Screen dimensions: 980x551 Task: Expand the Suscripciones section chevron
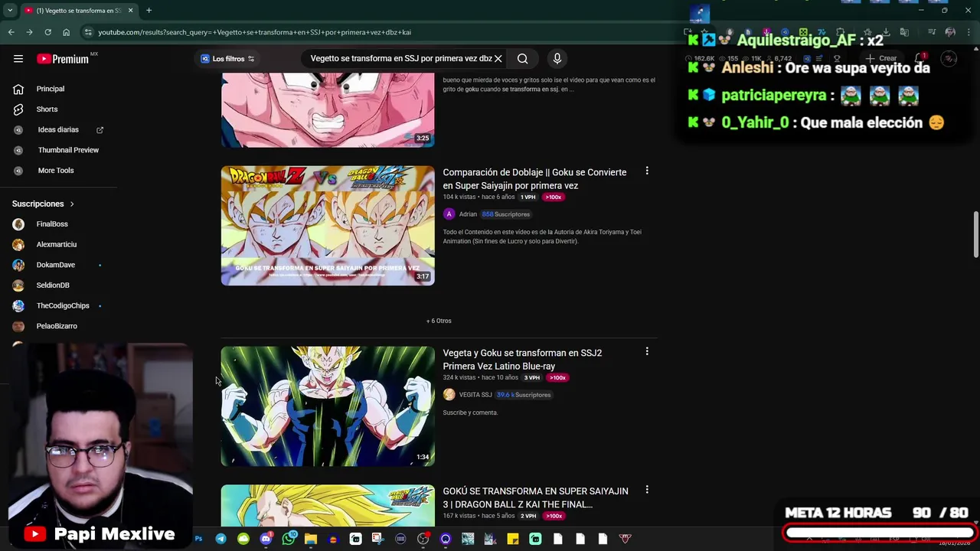click(x=72, y=204)
